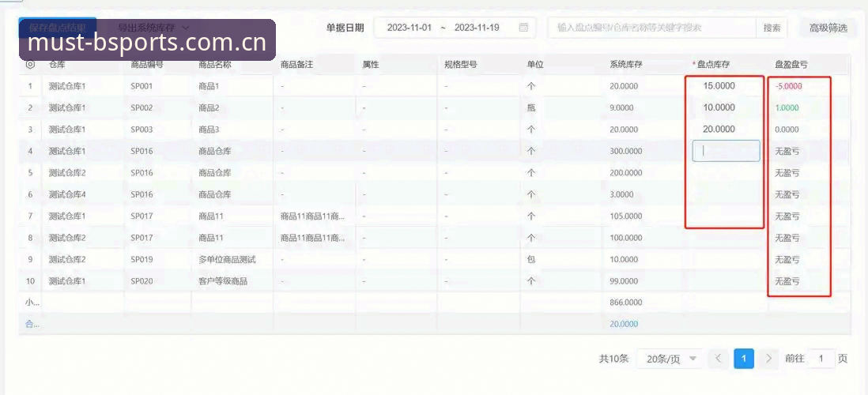
Task: Click product name 商品1
Action: [209, 86]
